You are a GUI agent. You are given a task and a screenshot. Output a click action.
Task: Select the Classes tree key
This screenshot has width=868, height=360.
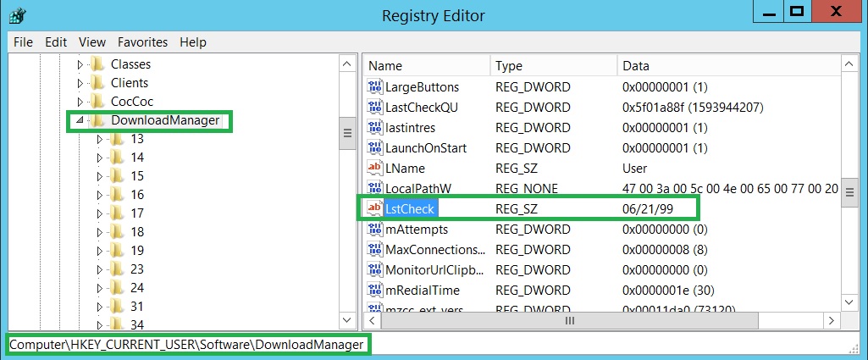(130, 64)
